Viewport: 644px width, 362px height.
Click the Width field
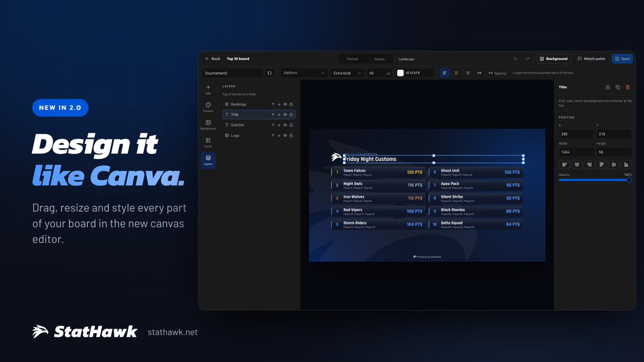tap(576, 153)
